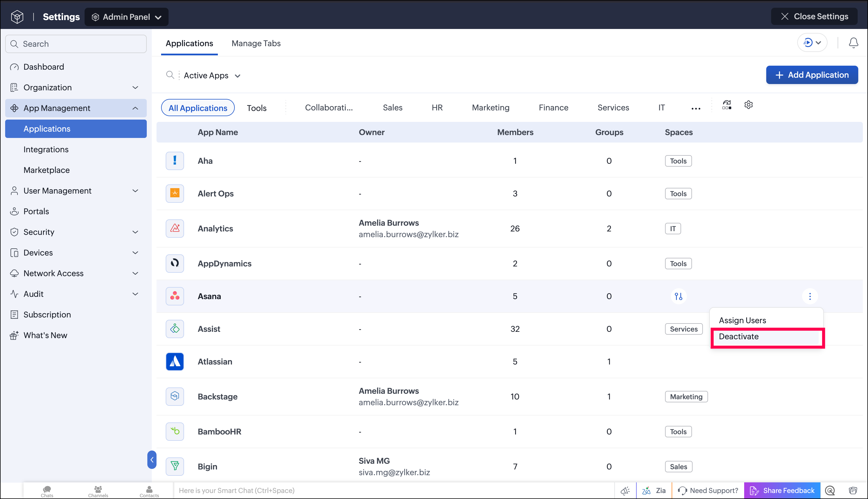Screen dimensions: 868x499
Task: Open Zia assistant in bottom bar
Action: (x=654, y=490)
